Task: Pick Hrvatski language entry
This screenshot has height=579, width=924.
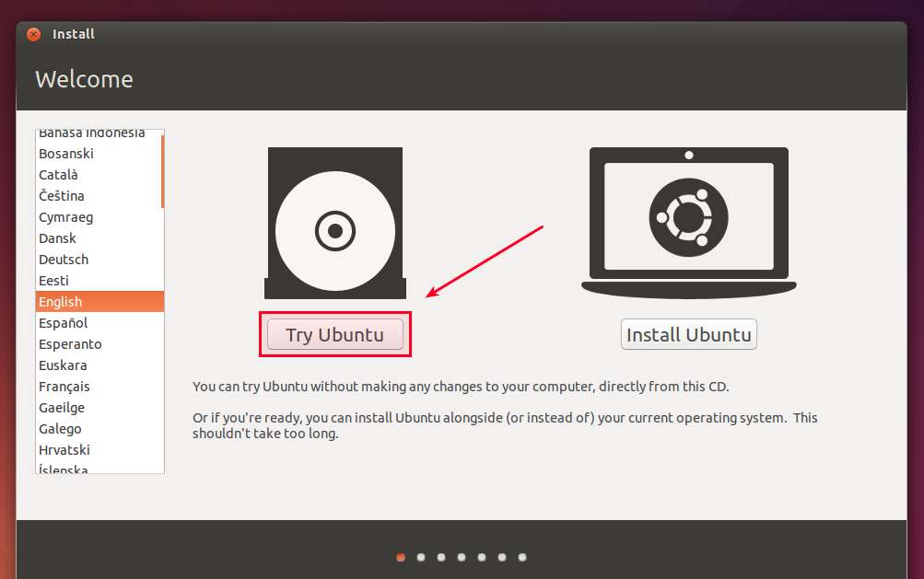Action: tap(99, 451)
